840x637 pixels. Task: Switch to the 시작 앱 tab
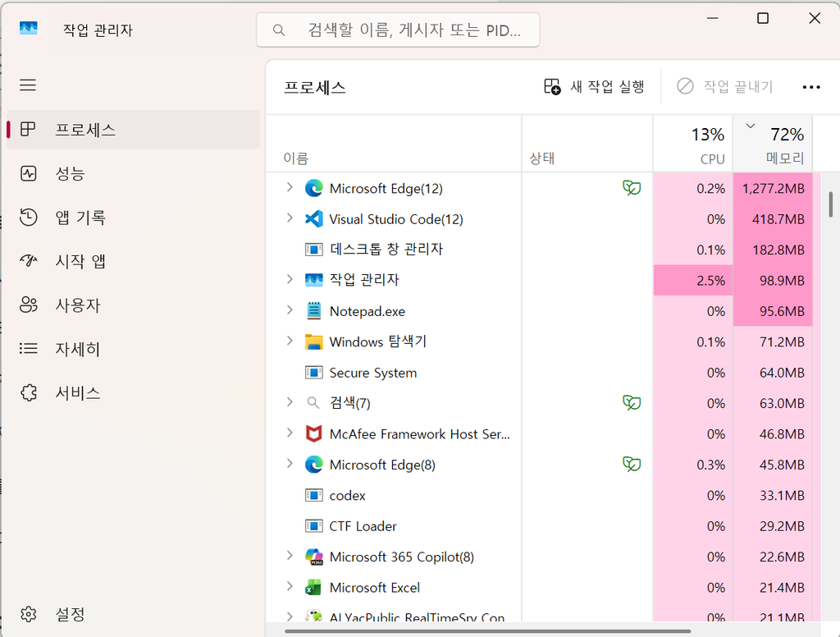(133, 261)
